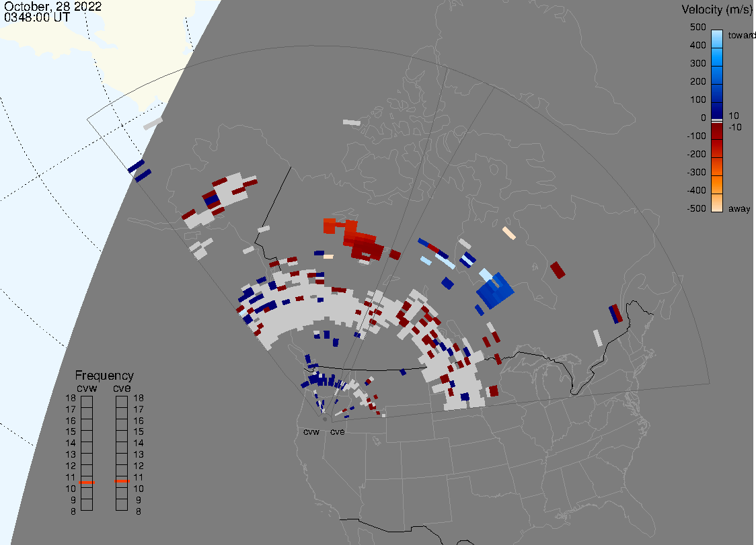Click the '200' label on velocity scale
756x545 pixels.
pos(697,81)
